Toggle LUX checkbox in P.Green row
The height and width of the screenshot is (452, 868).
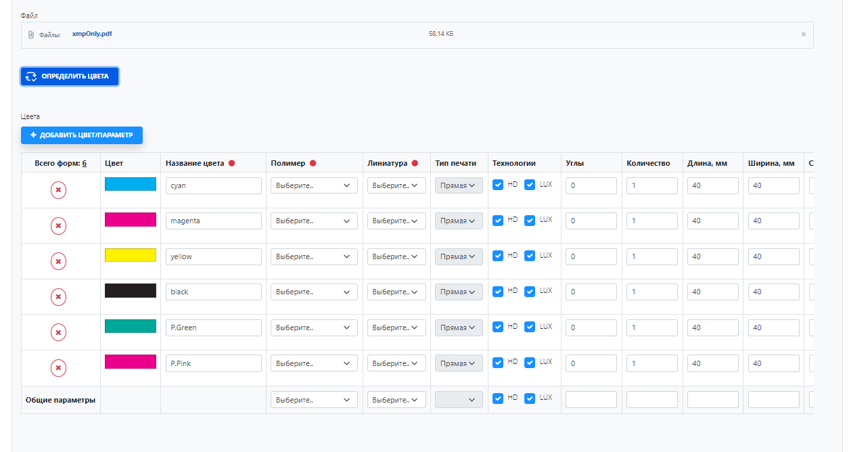pyautogui.click(x=530, y=327)
